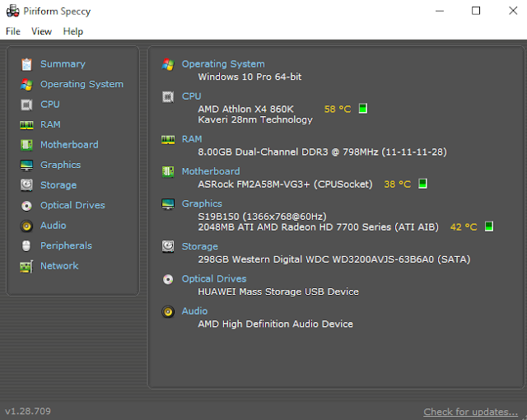
Task: Select Peripherals in the sidebar
Action: tap(66, 245)
